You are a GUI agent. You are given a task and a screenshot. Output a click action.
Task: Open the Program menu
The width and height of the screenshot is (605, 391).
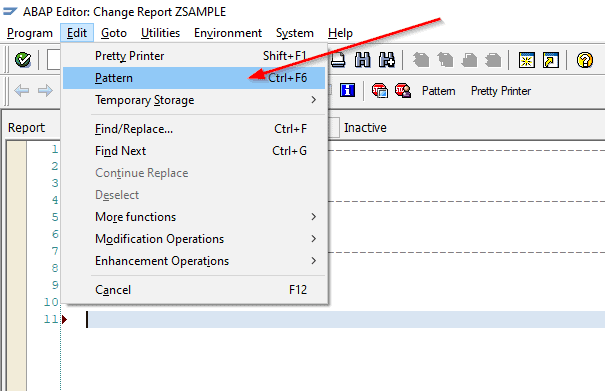coord(30,33)
